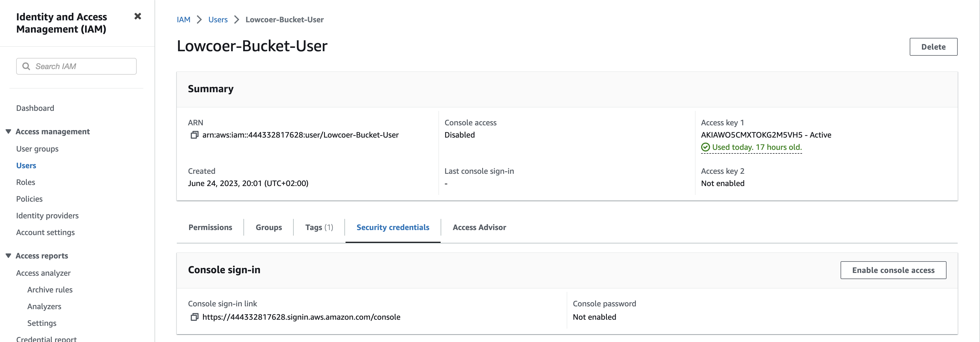Screen dimensions: 980x342
Task: Switch to the Groups tab
Action: click(269, 227)
